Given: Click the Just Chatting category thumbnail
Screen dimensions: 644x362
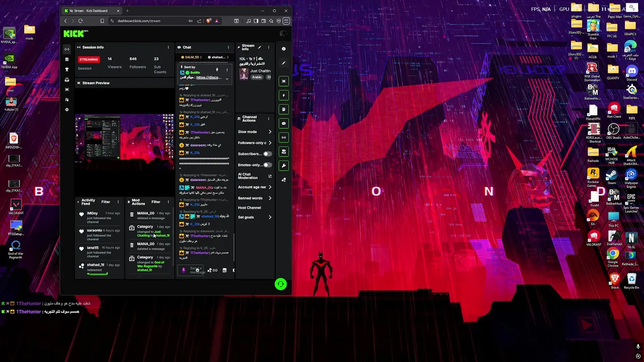Looking at the screenshot, I should tap(244, 73).
